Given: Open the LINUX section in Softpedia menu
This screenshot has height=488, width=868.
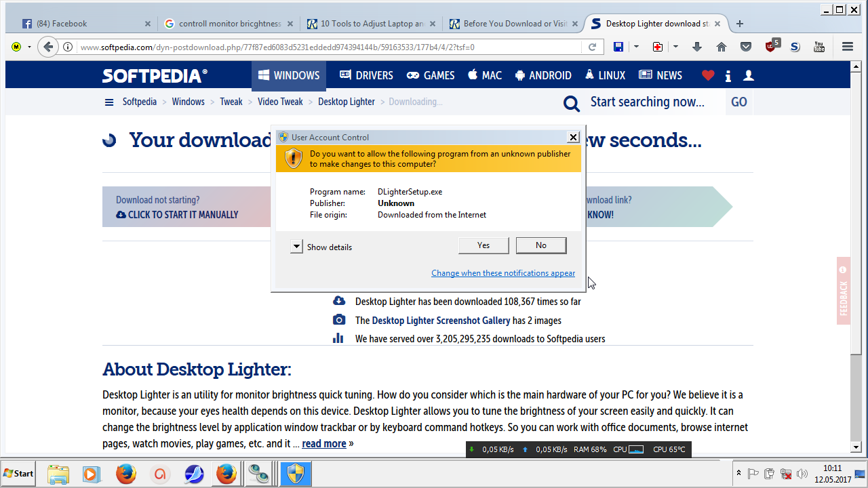Looking at the screenshot, I should [605, 75].
